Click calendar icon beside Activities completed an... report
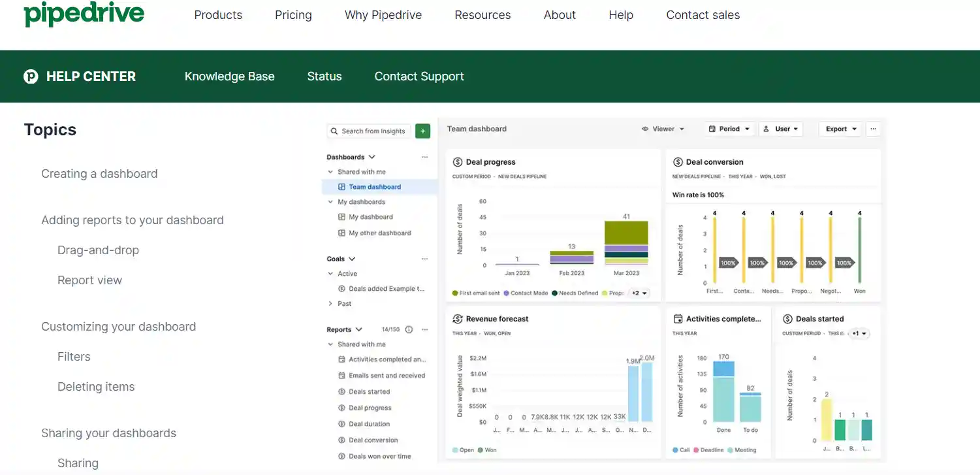This screenshot has width=980, height=475. pos(341,359)
